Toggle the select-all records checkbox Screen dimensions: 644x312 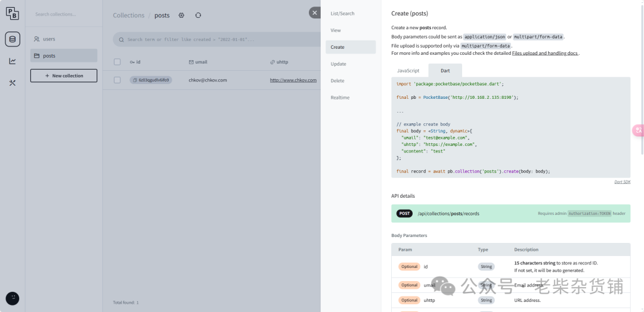117,62
